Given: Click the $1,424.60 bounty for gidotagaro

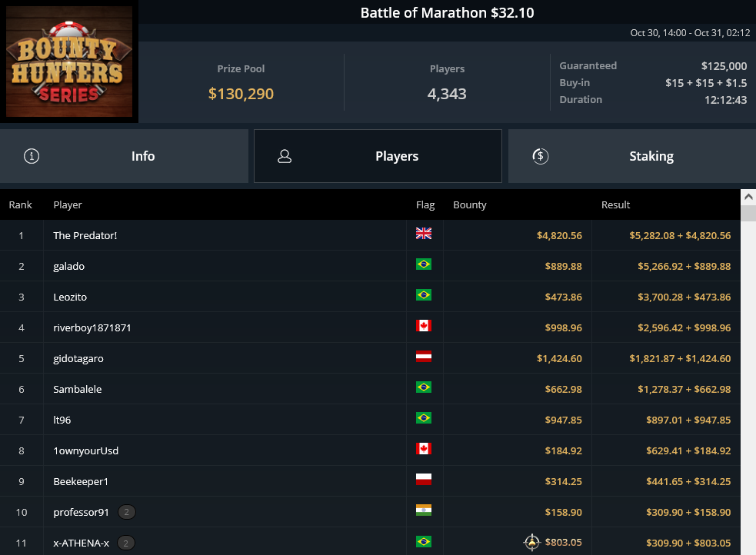Looking at the screenshot, I should coord(559,358).
